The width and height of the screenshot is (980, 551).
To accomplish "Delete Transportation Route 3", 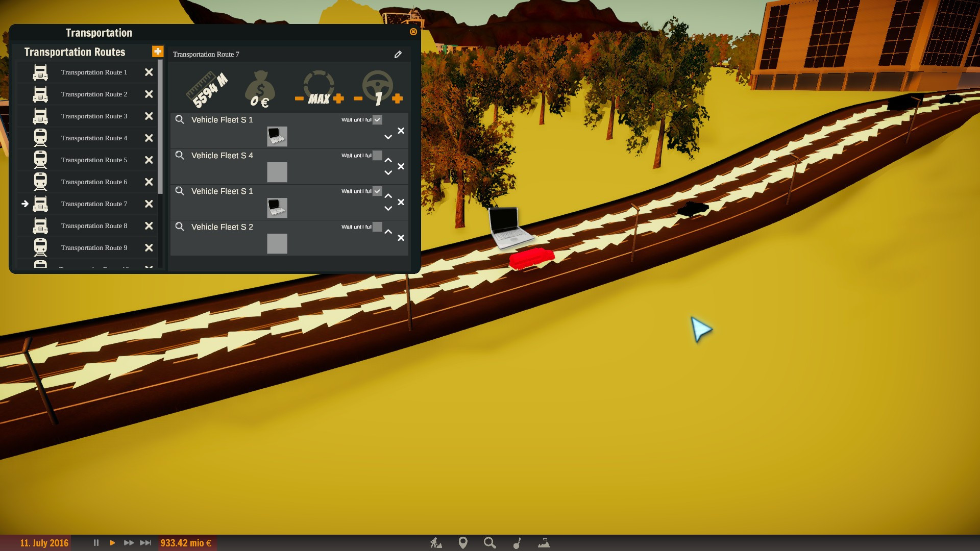I will pyautogui.click(x=149, y=116).
